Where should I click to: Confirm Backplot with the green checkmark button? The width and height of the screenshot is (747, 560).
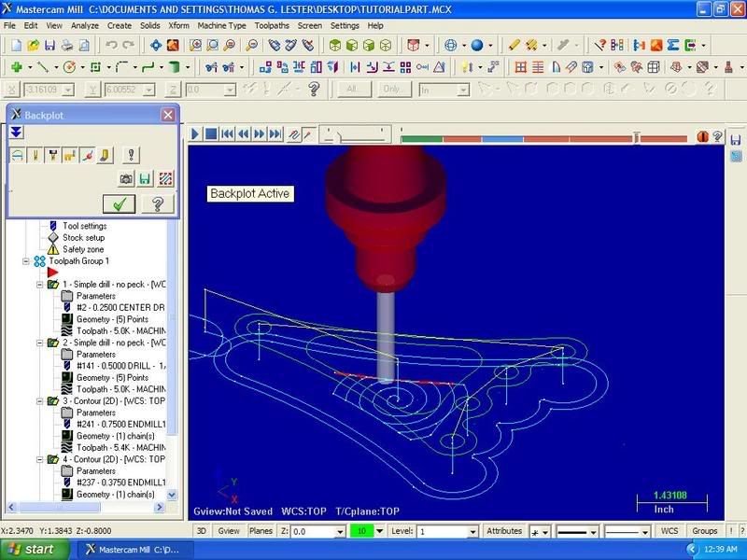pos(120,204)
